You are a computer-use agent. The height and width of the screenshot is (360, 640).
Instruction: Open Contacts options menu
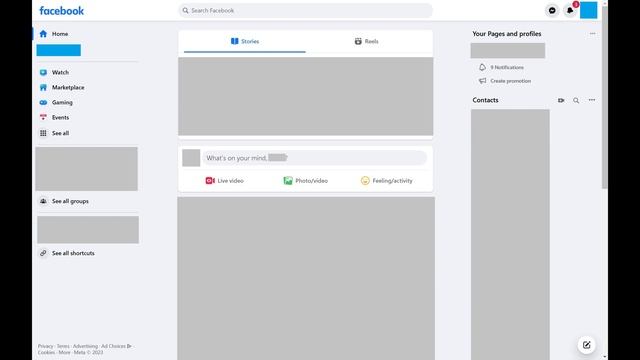point(592,100)
